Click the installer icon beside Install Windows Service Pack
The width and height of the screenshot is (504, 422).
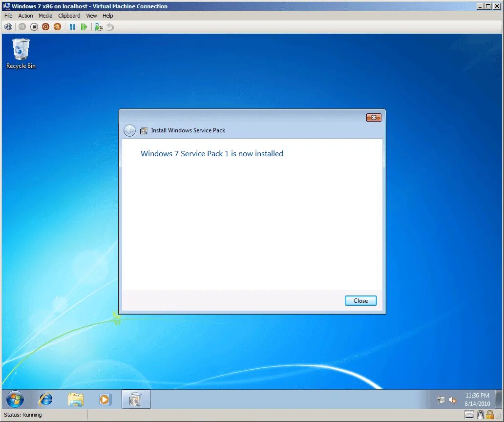(144, 130)
